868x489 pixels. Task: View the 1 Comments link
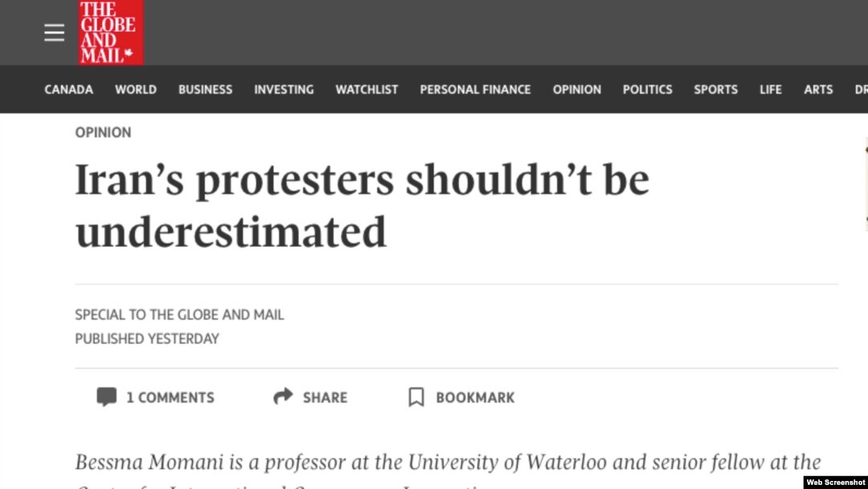[x=170, y=397]
